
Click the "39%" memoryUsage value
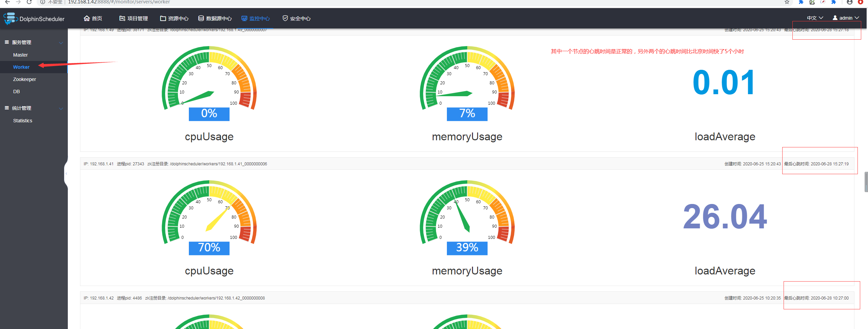467,248
